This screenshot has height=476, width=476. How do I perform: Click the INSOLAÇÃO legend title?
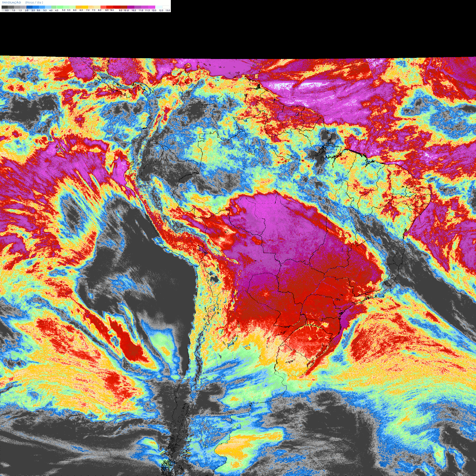point(12,2)
